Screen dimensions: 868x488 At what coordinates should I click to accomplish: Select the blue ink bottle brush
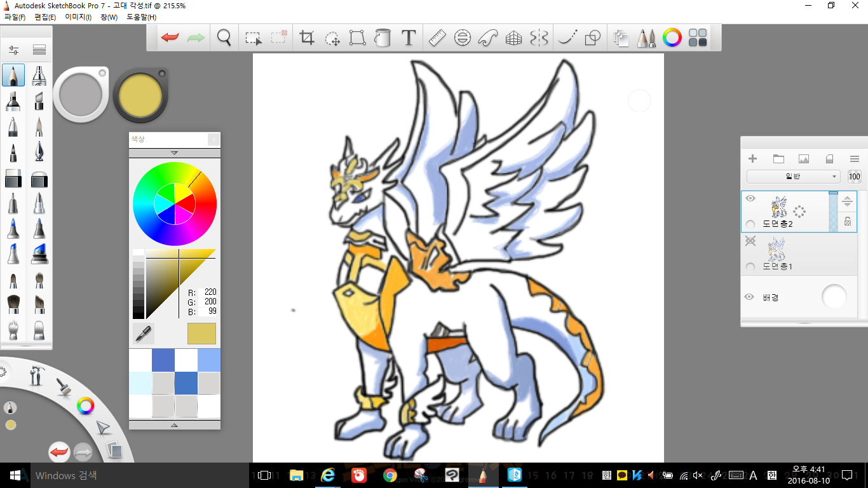click(x=39, y=253)
